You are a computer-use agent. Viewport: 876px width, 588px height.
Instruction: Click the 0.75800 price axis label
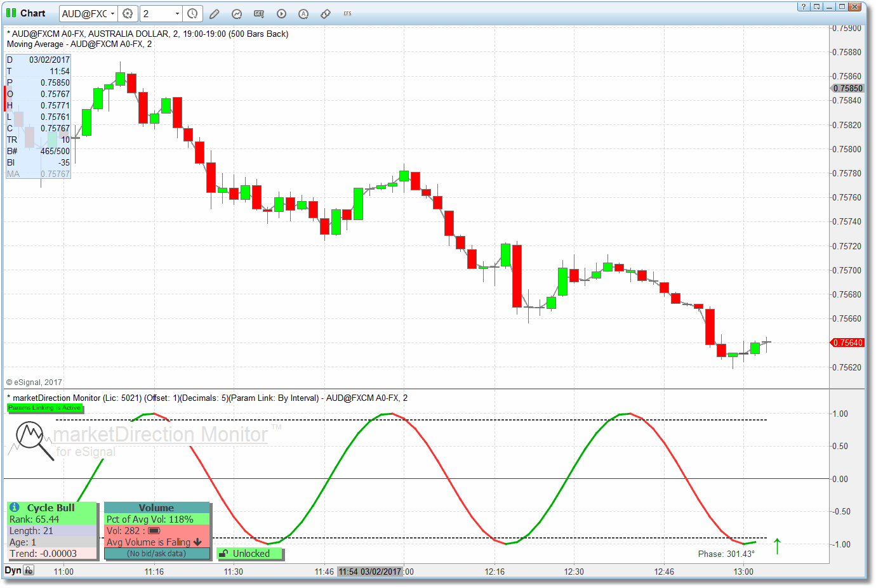[x=847, y=149]
